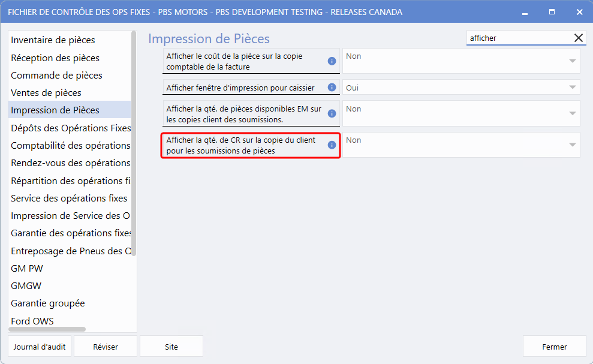Screen dimensions: 593x364
Task: Expand dropdown for 'qté. de CR sur la copie'
Action: pos(572,145)
